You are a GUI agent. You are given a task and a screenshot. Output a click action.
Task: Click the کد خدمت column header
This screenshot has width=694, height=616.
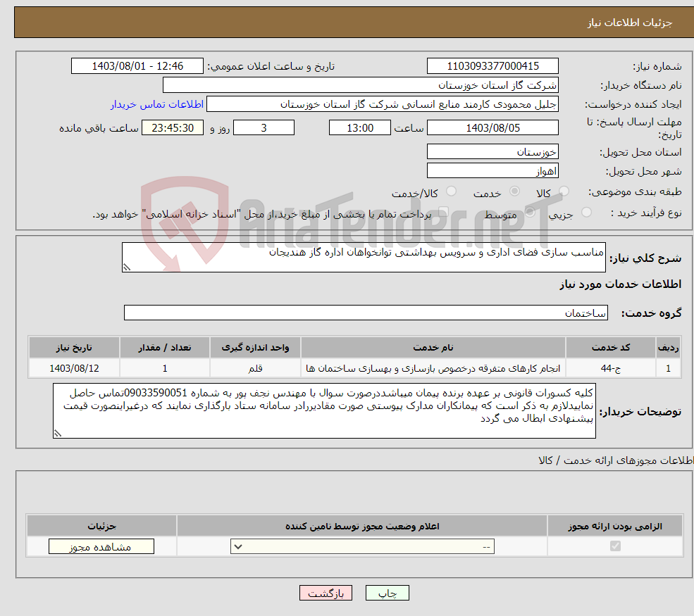[x=610, y=347]
